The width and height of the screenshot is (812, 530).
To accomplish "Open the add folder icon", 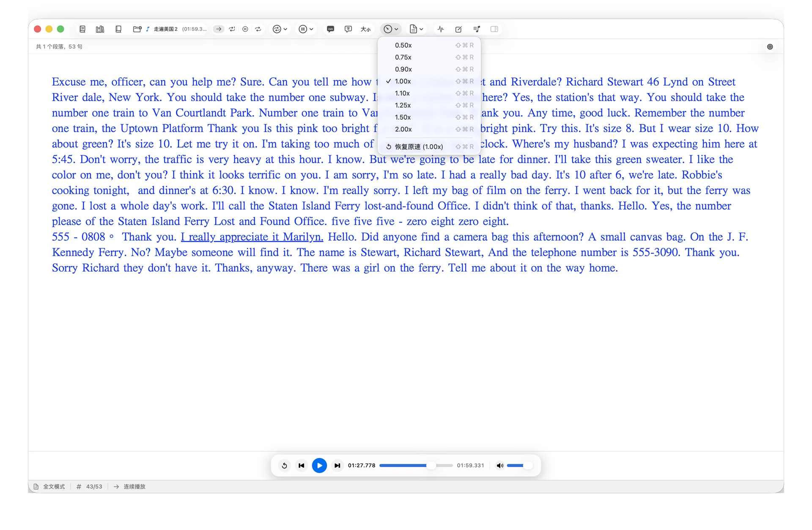I will coord(137,29).
